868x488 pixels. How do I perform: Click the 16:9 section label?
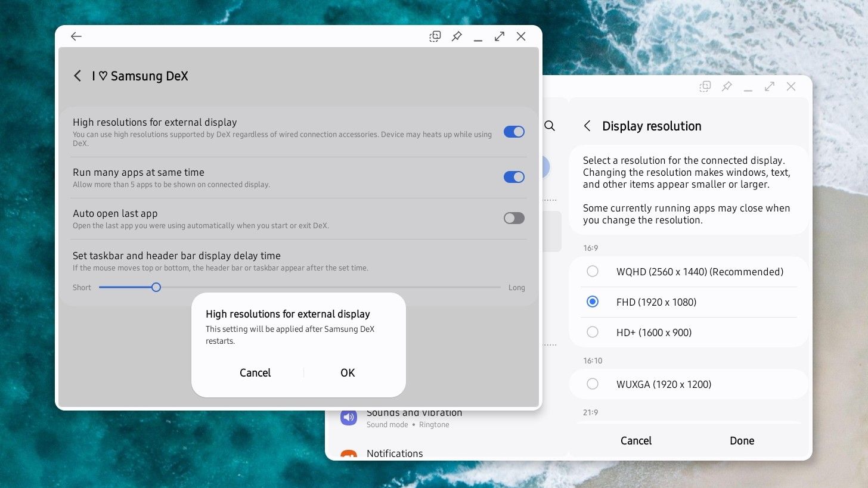tap(591, 248)
